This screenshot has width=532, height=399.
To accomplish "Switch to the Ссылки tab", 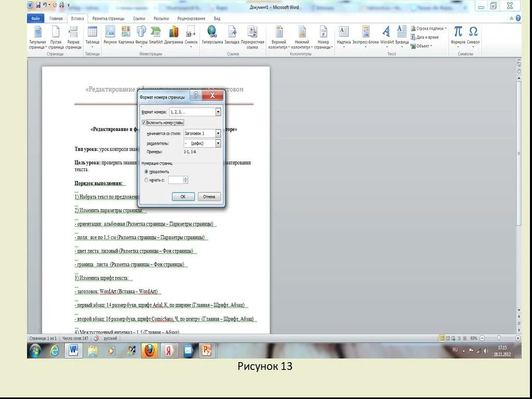I will (139, 19).
